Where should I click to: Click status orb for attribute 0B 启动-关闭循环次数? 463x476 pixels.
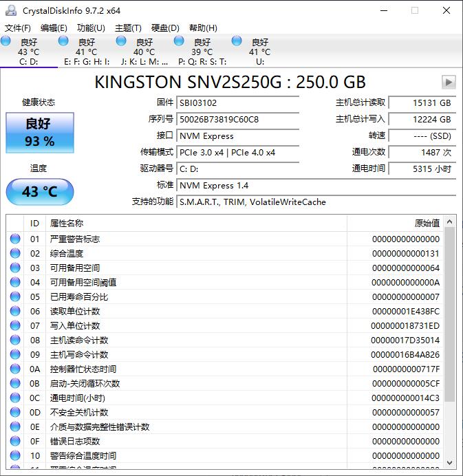click(15, 383)
